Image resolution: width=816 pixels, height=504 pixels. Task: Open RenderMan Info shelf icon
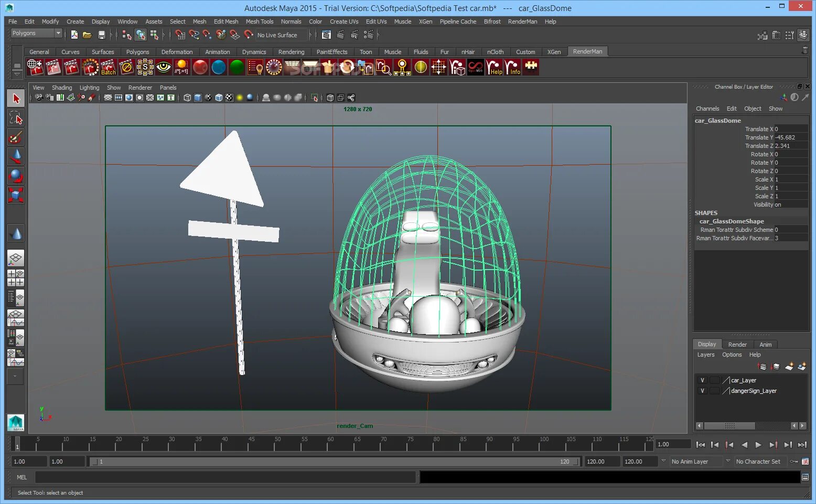(512, 67)
